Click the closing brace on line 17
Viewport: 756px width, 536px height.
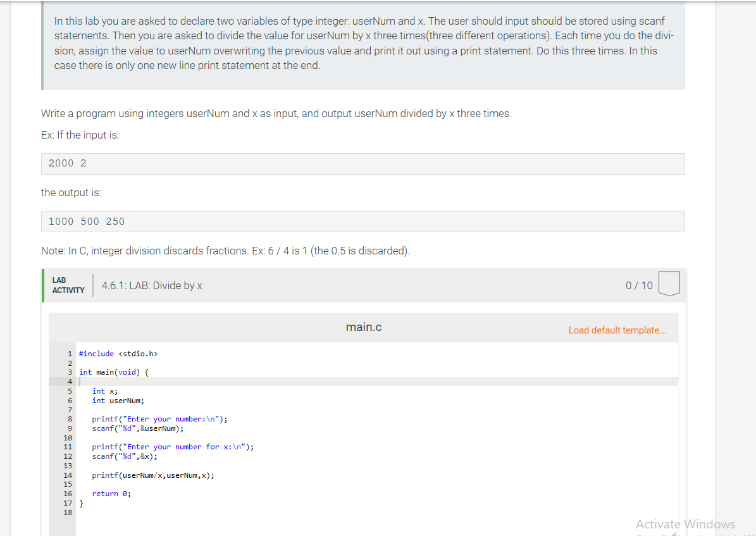click(x=81, y=502)
